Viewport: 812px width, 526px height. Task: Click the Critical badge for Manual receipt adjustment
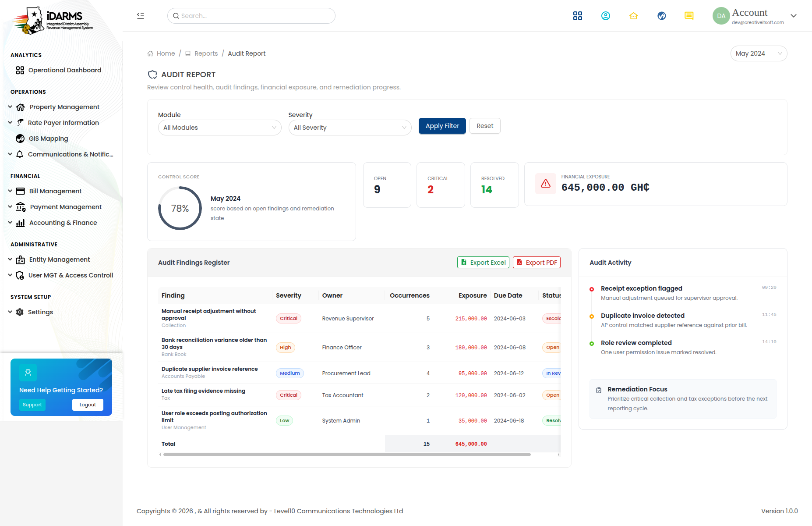coord(289,319)
